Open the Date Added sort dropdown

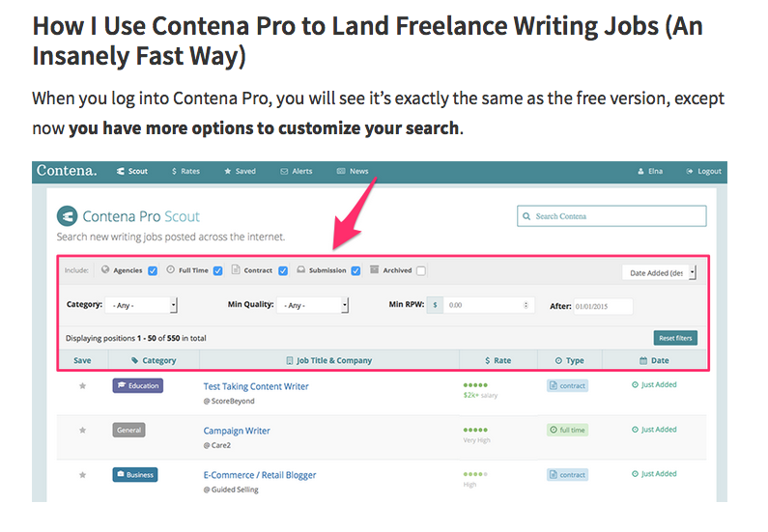tap(660, 273)
